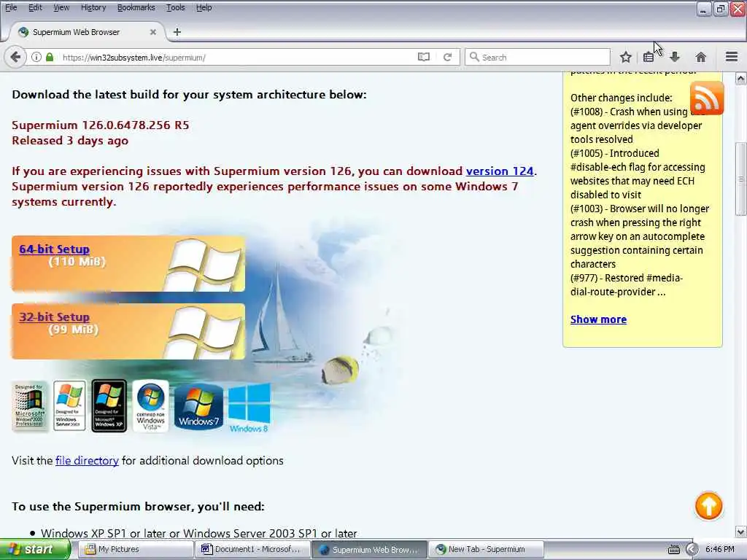The width and height of the screenshot is (747, 560).
Task: Click Show more in changelog box
Action: click(x=598, y=319)
